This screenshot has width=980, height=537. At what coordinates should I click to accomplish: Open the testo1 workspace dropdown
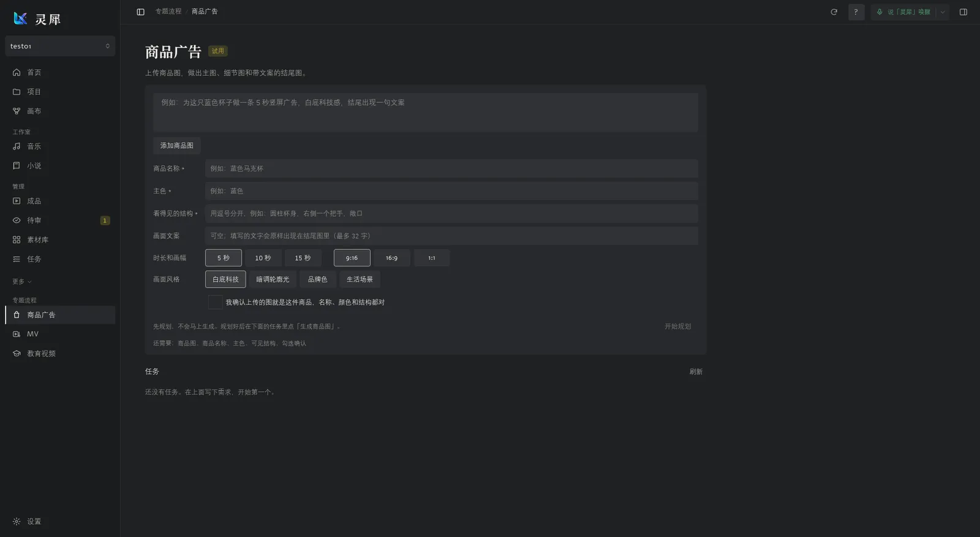[60, 46]
